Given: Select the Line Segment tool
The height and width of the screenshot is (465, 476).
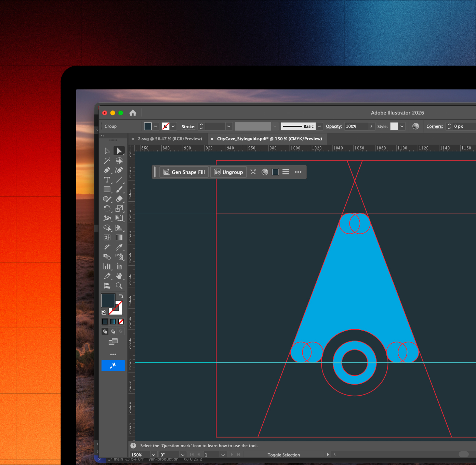Looking at the screenshot, I should (x=119, y=180).
